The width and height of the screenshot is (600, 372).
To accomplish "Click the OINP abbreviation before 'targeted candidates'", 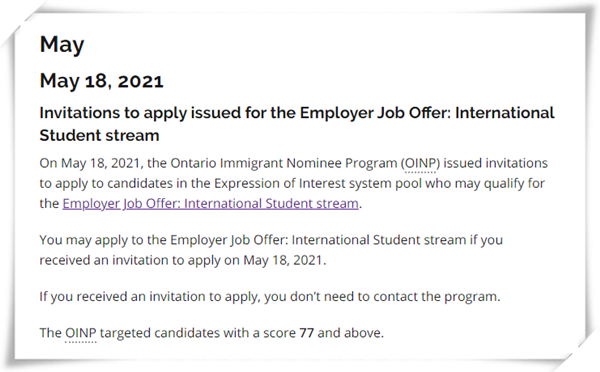I will (x=81, y=333).
